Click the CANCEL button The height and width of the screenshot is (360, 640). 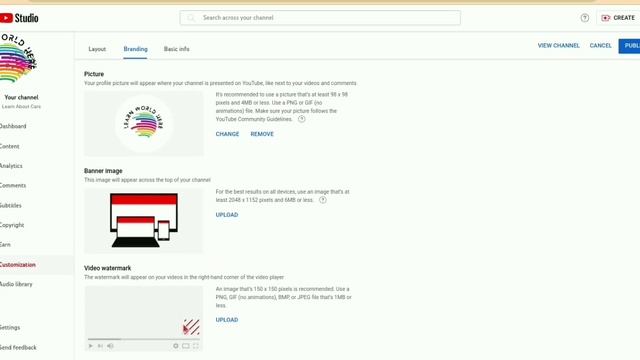600,46
